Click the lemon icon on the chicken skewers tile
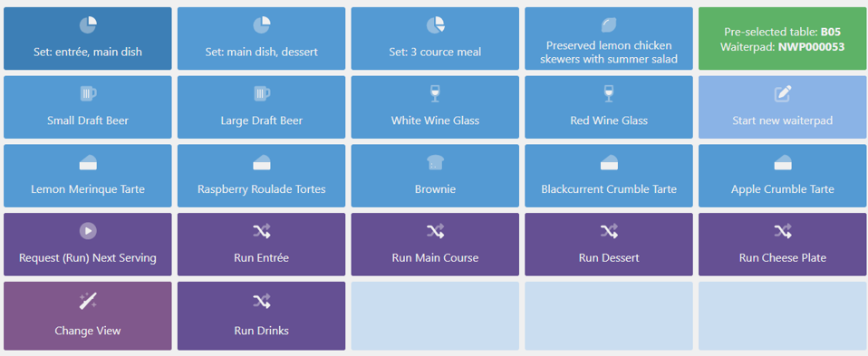868x356 pixels. pyautogui.click(x=609, y=25)
